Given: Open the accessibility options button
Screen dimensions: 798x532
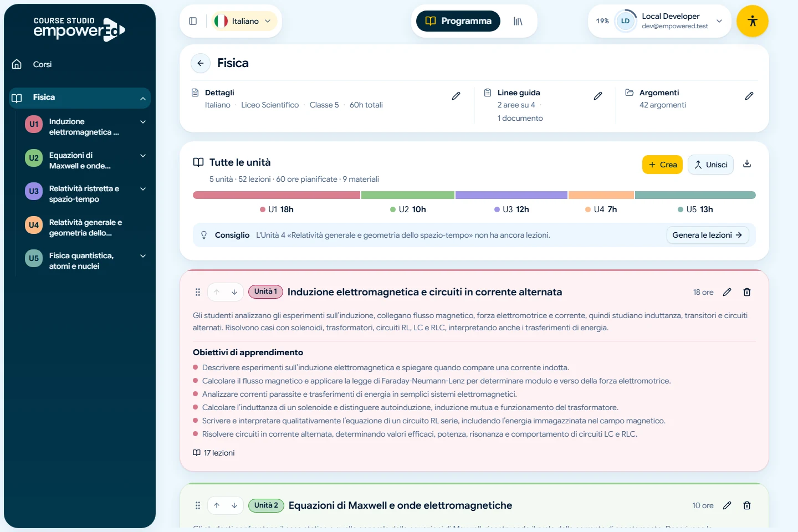Looking at the screenshot, I should [752, 21].
